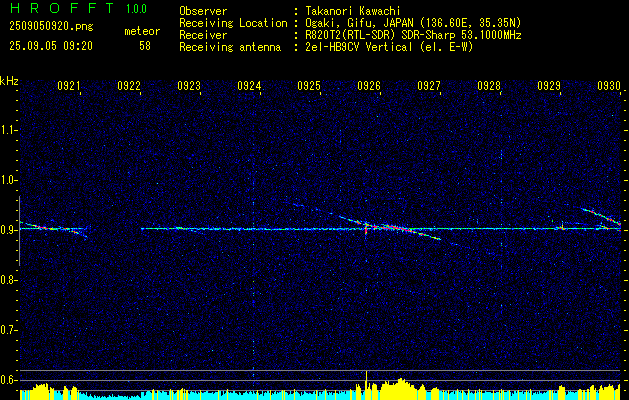The image size is (629, 400).
Task: Click the 0927 time marker
Action: pyautogui.click(x=429, y=85)
